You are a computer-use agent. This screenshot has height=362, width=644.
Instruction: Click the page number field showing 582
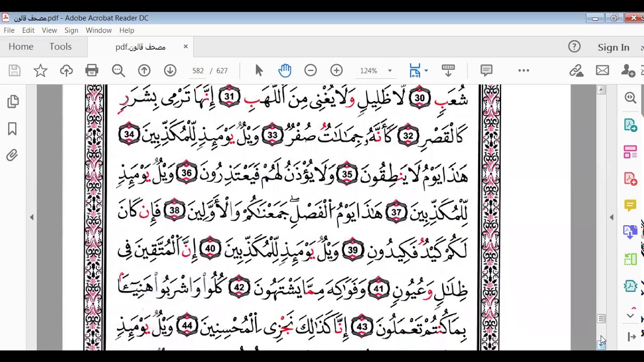pos(198,71)
